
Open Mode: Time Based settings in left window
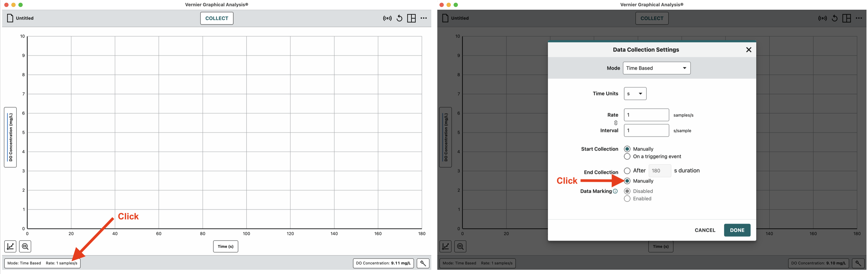[x=42, y=263]
